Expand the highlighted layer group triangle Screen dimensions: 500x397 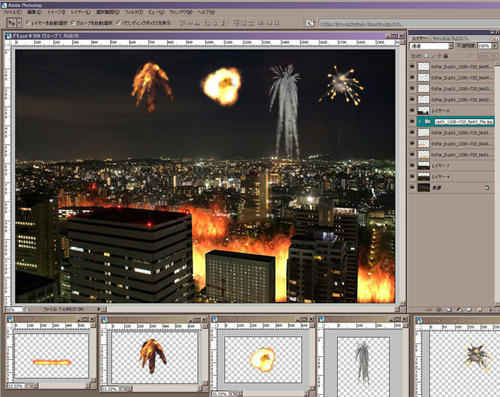(420, 122)
